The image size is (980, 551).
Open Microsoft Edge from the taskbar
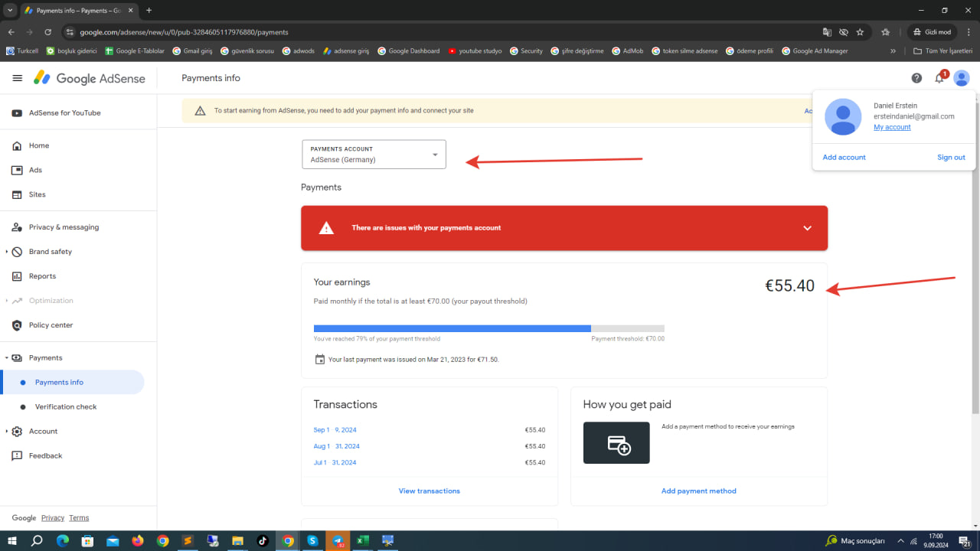coord(63,541)
